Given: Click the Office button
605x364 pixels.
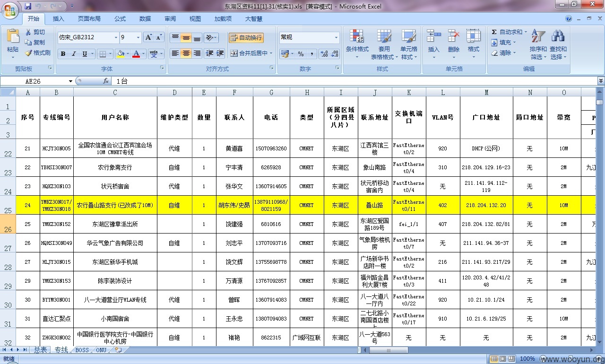Looking at the screenshot, I should point(10,9).
